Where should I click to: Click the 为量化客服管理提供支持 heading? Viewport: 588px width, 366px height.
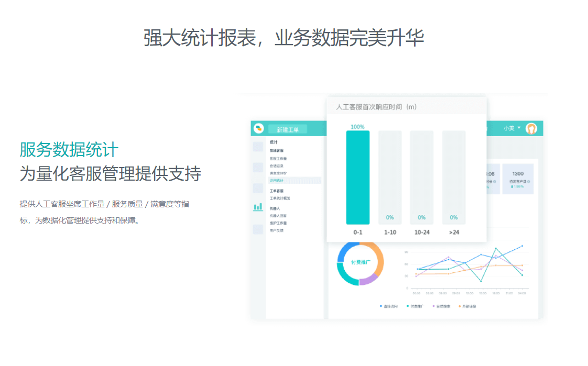click(110, 174)
